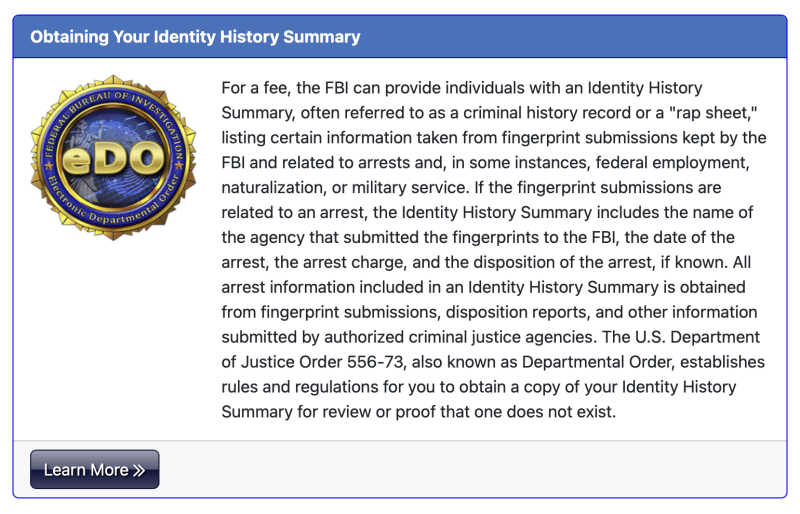Click the Obtaining Your Identity History Summary heading
Viewport: 800px width, 514px height.
click(195, 37)
